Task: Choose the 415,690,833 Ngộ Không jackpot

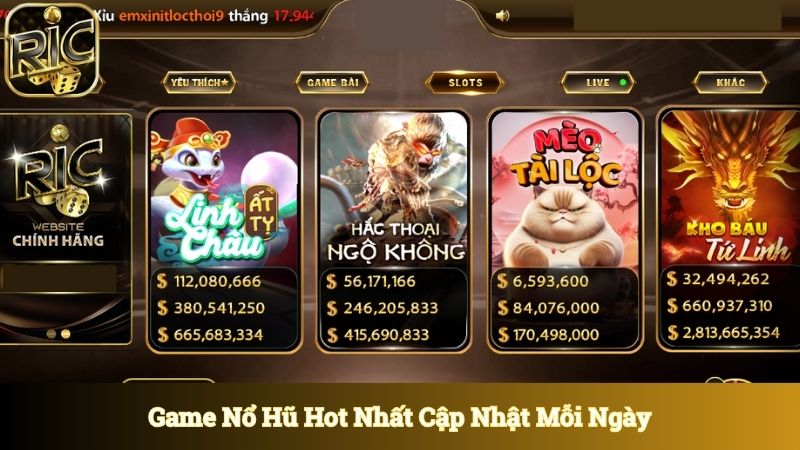Action: (378, 335)
